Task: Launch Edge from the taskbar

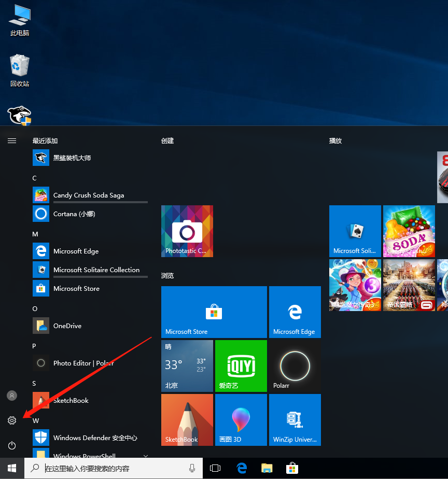Action: pyautogui.click(x=242, y=468)
